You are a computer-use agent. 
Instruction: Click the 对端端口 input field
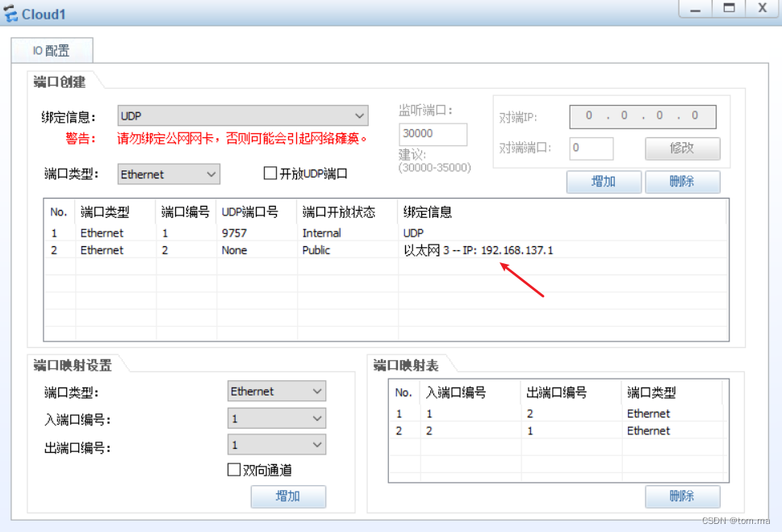(x=592, y=149)
